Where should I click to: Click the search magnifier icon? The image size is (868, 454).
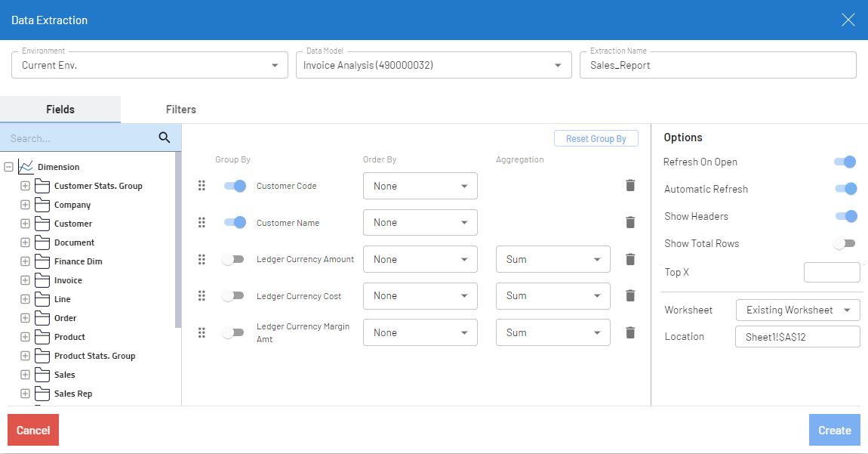pos(165,137)
